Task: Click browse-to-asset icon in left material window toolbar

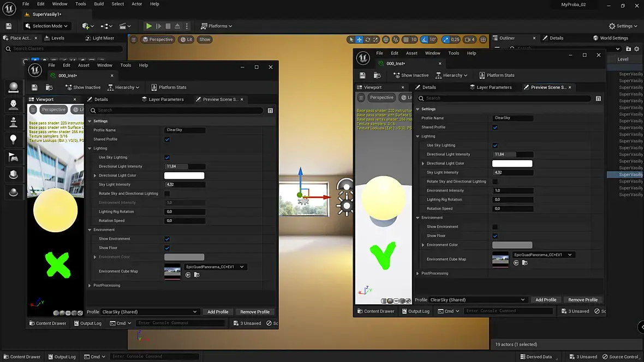Action: (x=49, y=87)
